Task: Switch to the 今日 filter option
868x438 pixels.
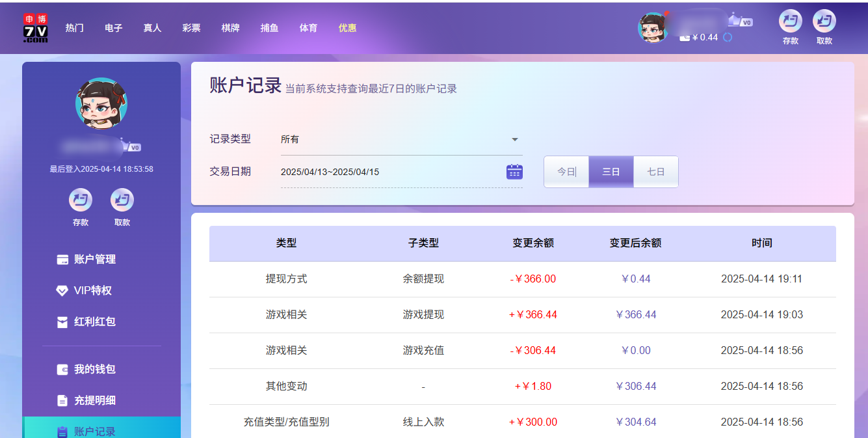Action: (x=566, y=171)
